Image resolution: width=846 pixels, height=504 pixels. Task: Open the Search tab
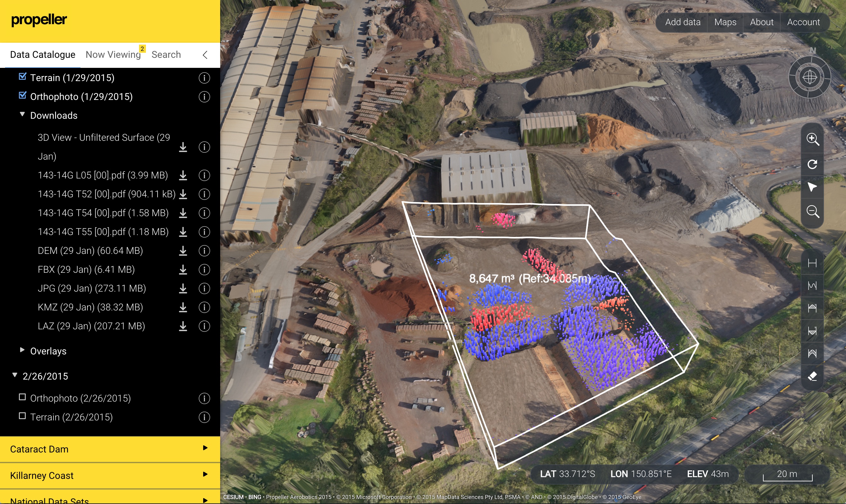pyautogui.click(x=166, y=55)
